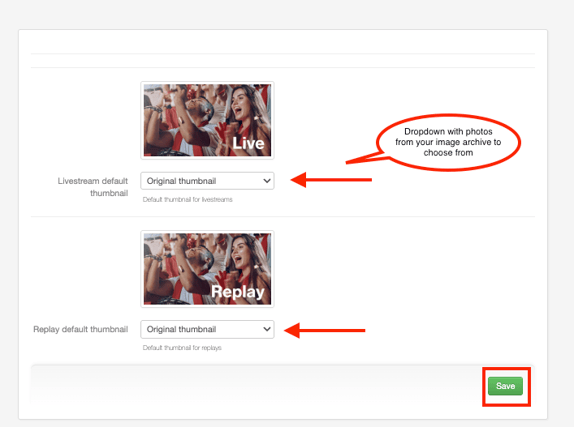This screenshot has height=427, width=574.
Task: Select the Live preview thumbnail image
Action: 207,120
